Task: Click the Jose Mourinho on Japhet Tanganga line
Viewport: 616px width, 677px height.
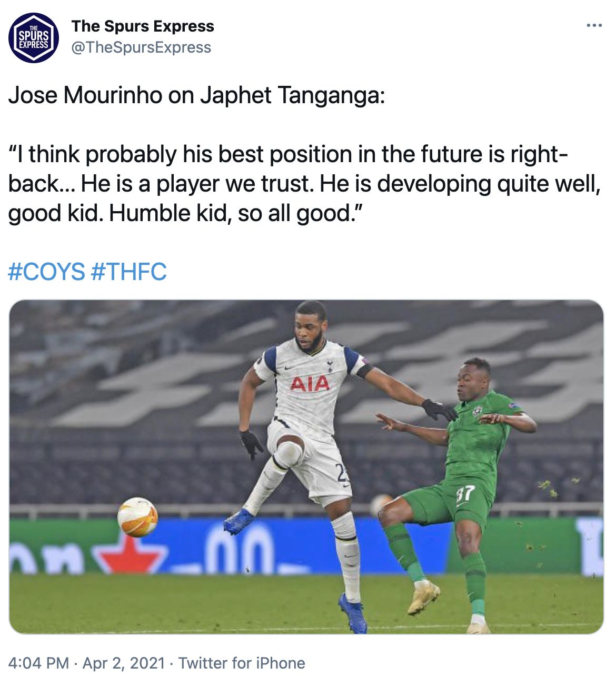Action: coord(197,95)
